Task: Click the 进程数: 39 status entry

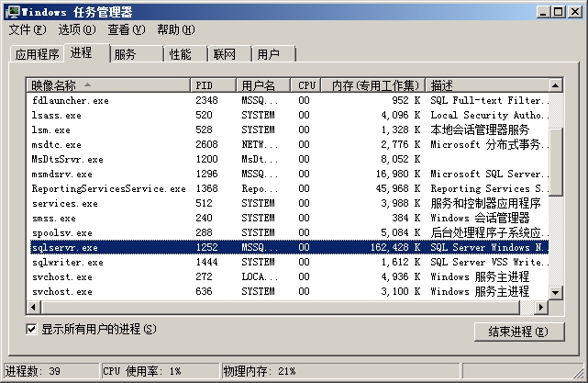Action: [51, 371]
